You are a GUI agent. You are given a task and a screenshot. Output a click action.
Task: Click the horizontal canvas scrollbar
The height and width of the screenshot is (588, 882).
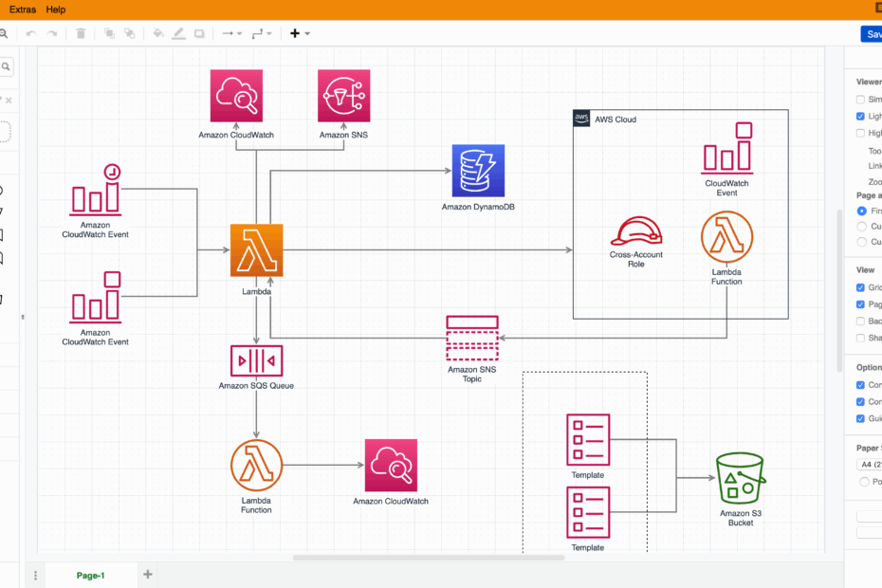point(429,558)
